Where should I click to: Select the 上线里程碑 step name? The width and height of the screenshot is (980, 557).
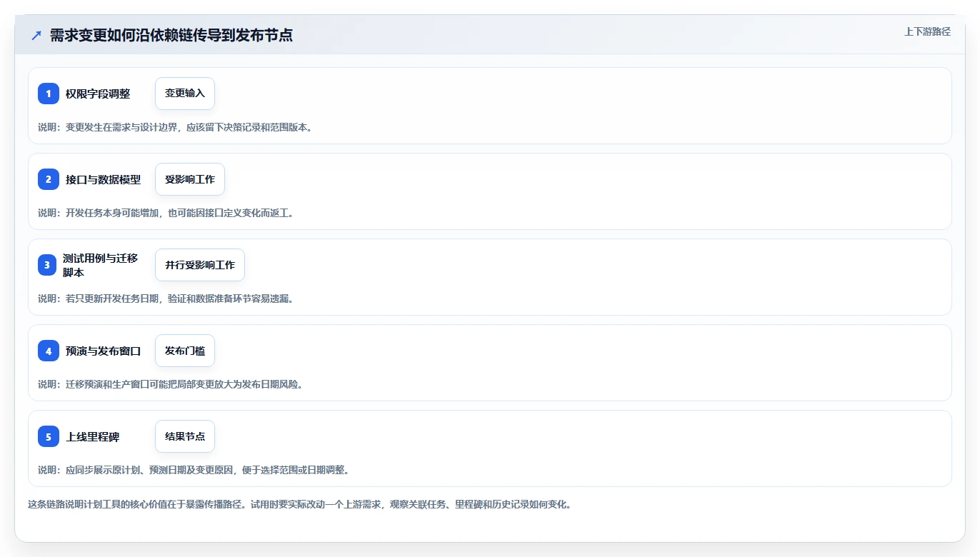93,436
